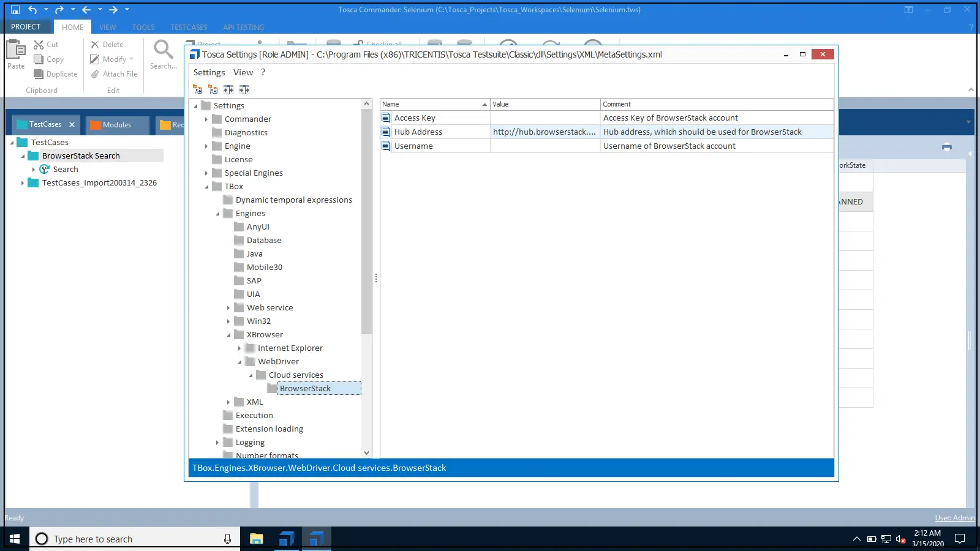Click the narrow columns toolbar icon

pos(244,90)
